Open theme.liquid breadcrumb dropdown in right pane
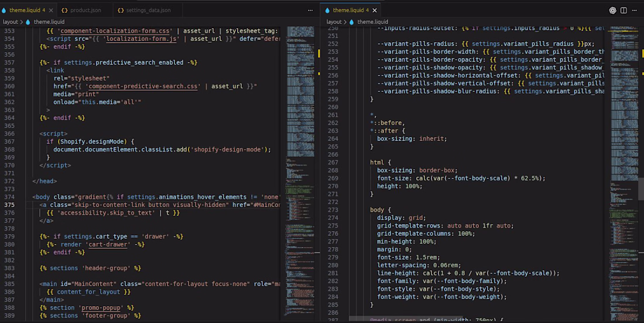644x323 pixels. coord(372,22)
